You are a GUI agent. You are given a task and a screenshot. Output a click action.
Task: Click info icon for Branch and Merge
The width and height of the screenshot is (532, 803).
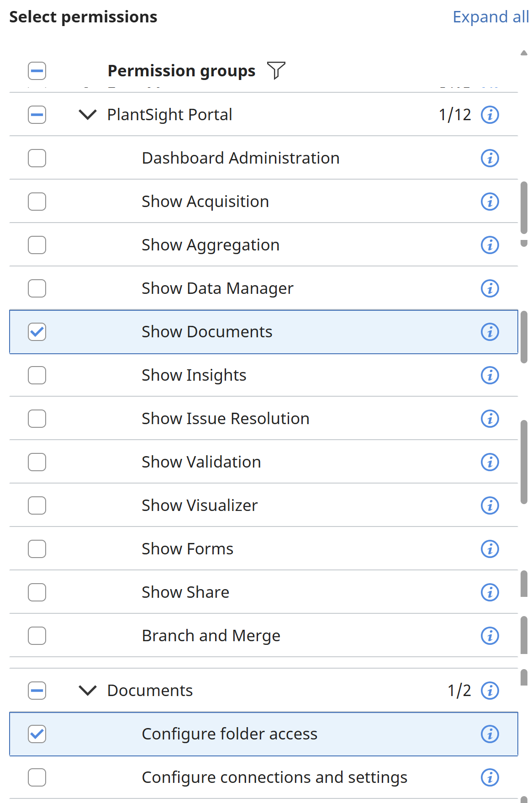[x=490, y=636]
